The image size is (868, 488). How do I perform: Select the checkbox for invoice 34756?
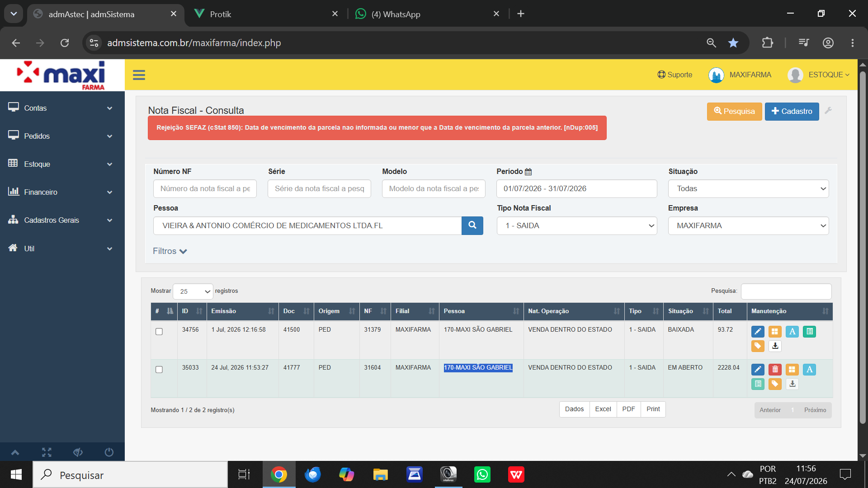click(x=159, y=332)
